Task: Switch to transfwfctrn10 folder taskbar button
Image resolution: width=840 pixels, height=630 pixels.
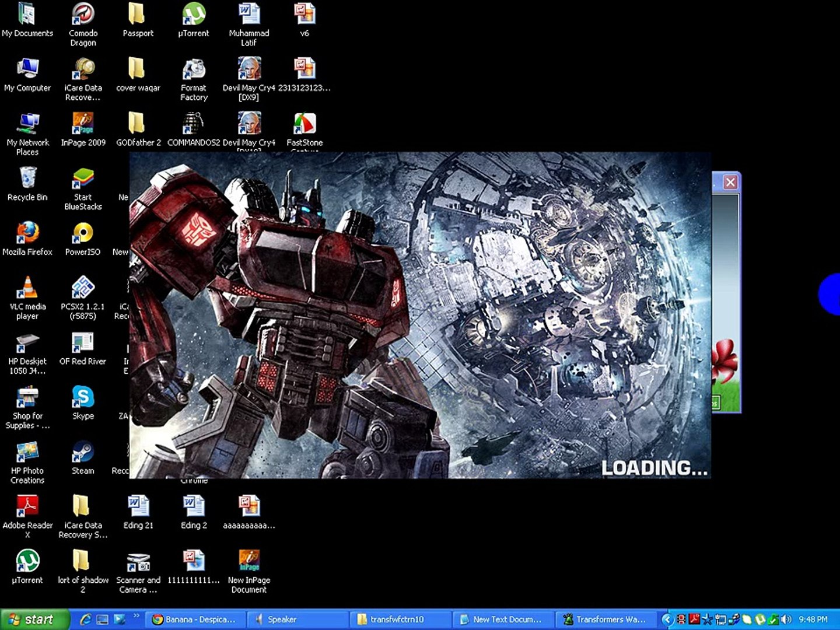Action: click(x=400, y=619)
